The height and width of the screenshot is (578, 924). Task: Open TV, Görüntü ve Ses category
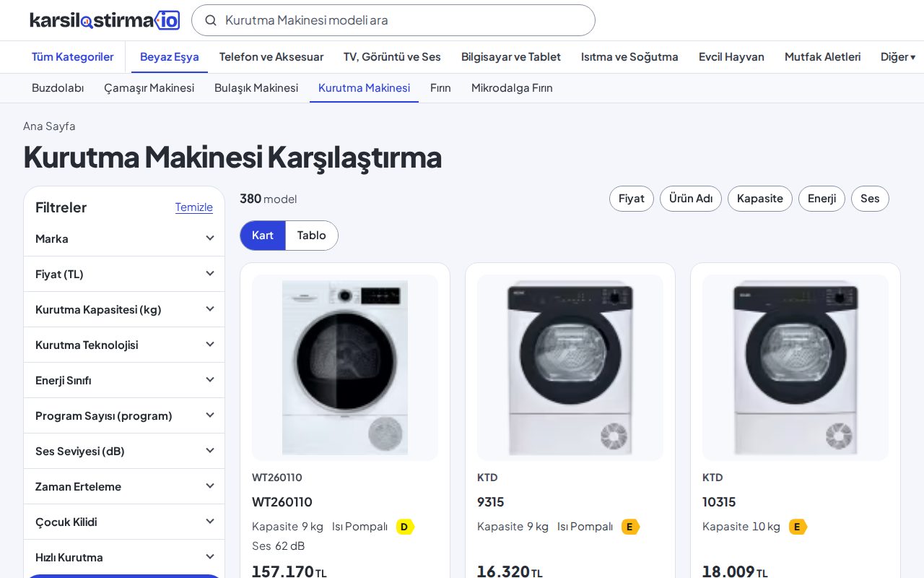coord(392,57)
